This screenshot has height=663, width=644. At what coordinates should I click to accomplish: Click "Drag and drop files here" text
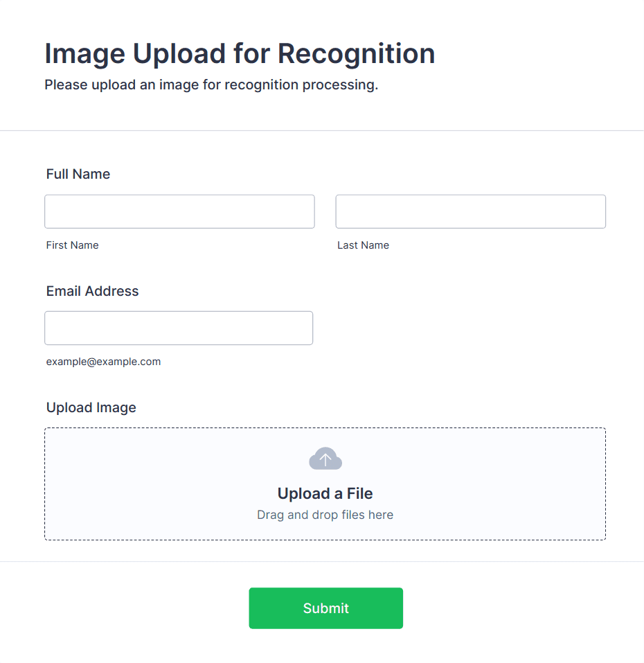tap(325, 515)
